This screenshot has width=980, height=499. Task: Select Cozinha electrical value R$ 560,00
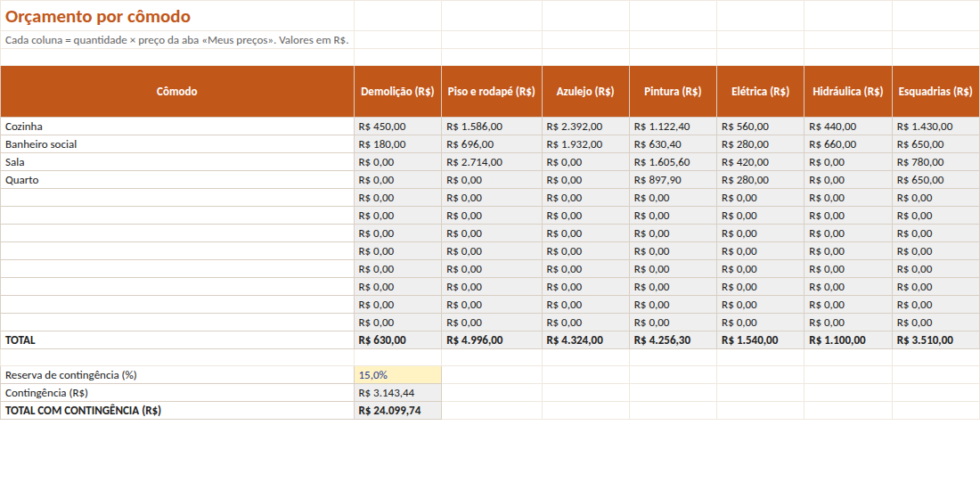pos(761,127)
